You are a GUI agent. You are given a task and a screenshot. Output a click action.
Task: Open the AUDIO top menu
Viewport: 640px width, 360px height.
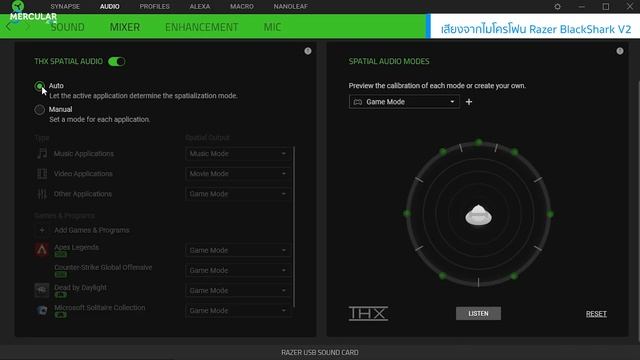[x=110, y=7]
